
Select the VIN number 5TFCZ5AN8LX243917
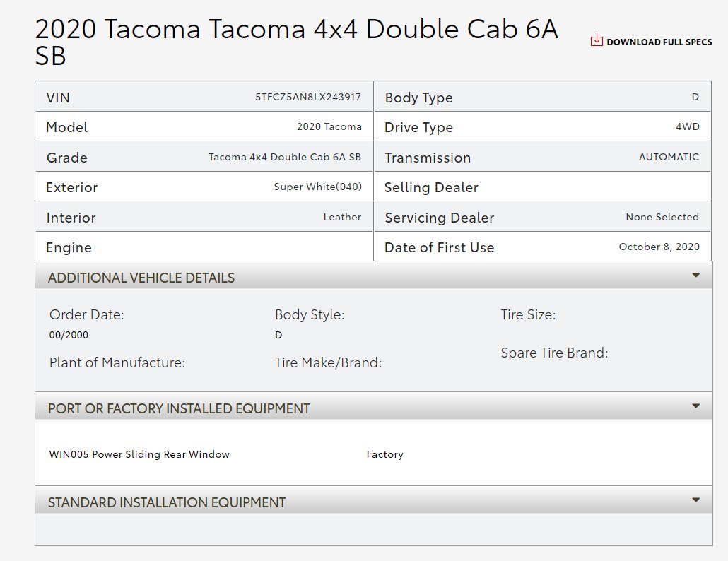308,97
